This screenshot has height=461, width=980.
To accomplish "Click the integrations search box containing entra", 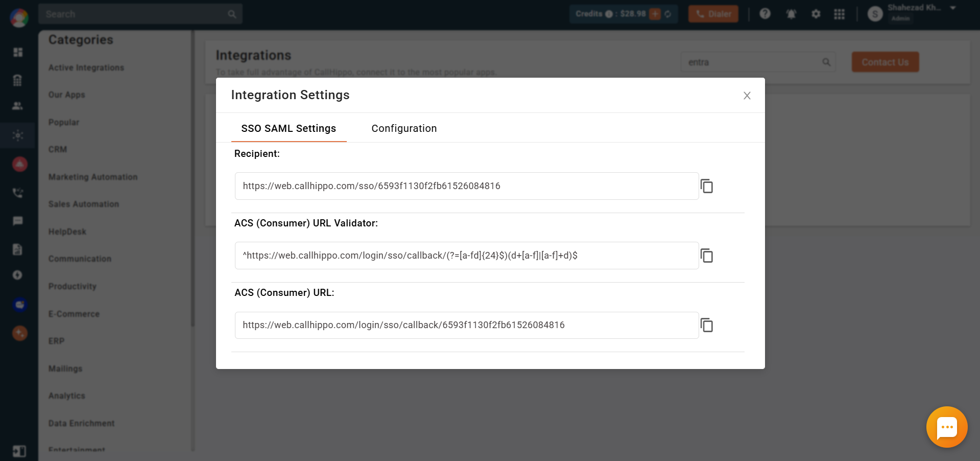I will click(x=758, y=62).
